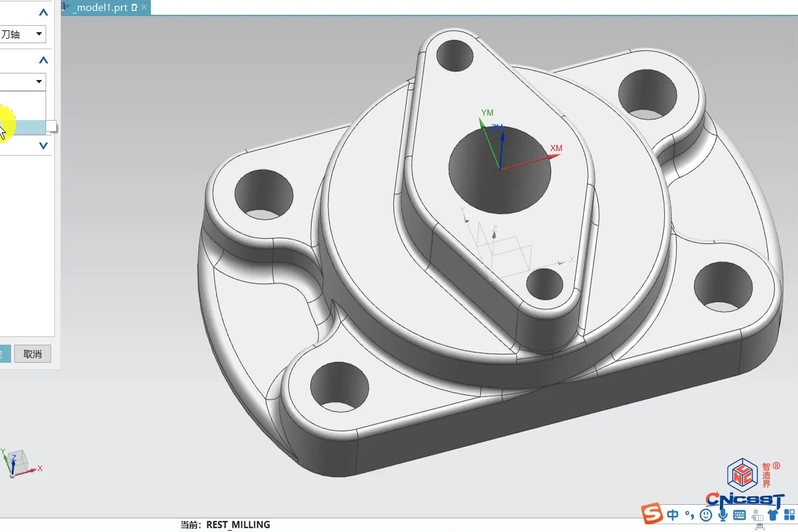Collapse the topmost section with up chevron
798x532 pixels.
click(43, 12)
